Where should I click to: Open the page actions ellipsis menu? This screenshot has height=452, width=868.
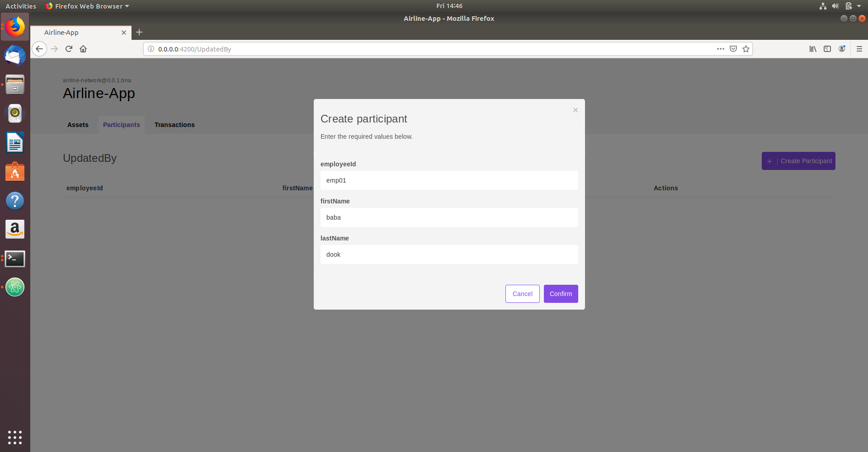[720, 49]
